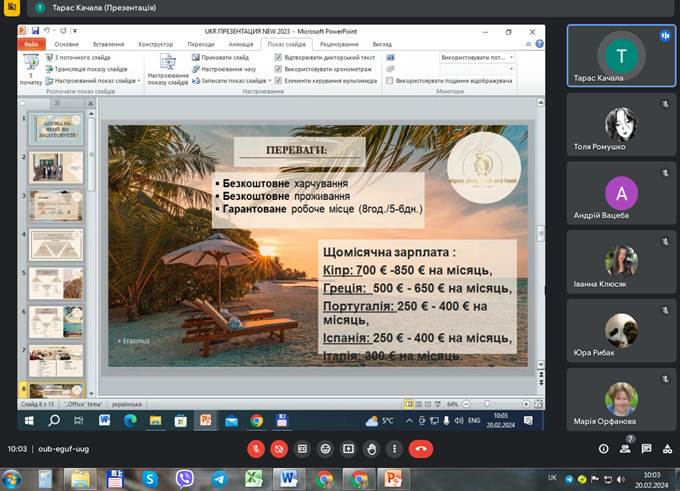Switch to Вигляд ribbon tab

tap(382, 44)
